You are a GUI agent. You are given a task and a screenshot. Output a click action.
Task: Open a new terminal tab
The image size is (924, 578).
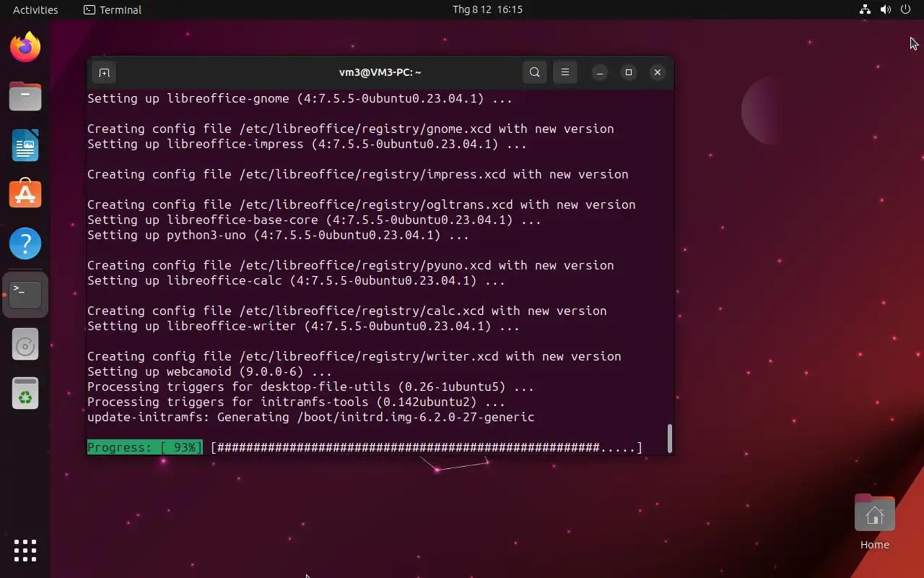point(104,72)
